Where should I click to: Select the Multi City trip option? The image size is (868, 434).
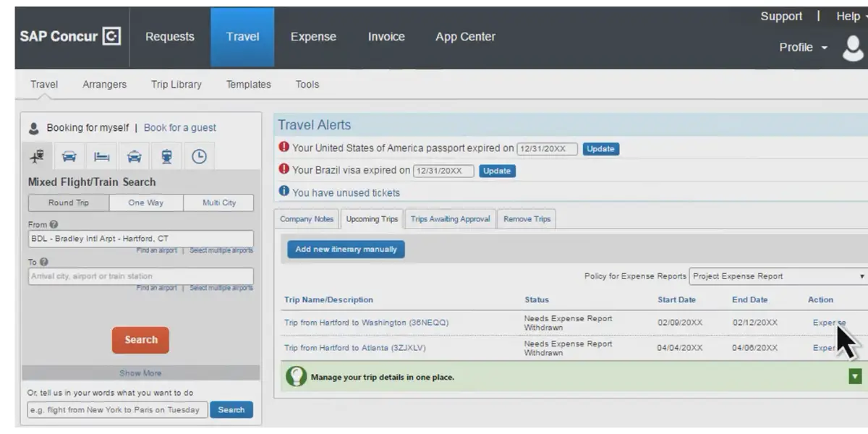pyautogui.click(x=218, y=203)
